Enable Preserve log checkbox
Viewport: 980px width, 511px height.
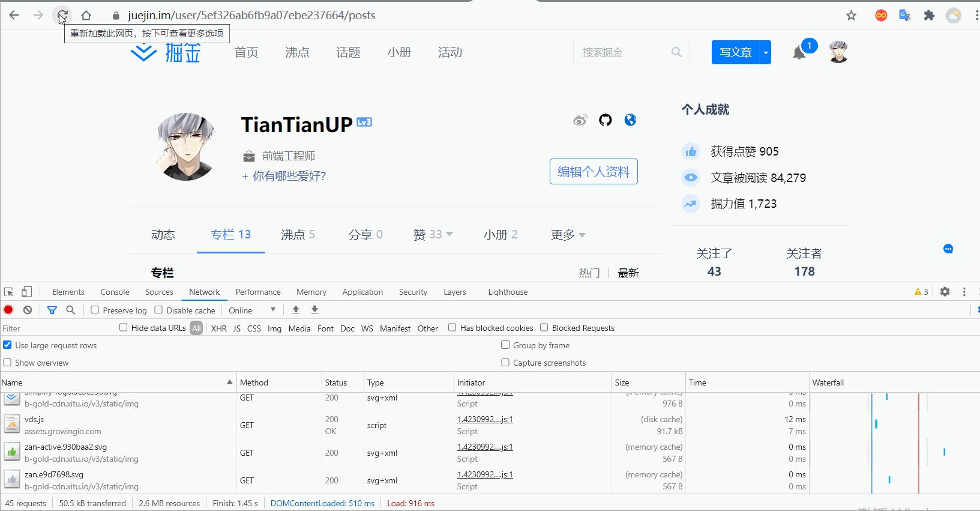(95, 310)
